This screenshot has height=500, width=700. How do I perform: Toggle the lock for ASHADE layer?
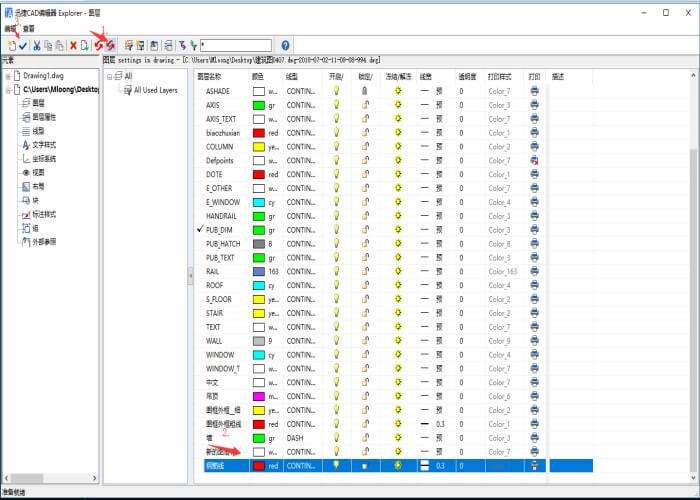coord(365,91)
